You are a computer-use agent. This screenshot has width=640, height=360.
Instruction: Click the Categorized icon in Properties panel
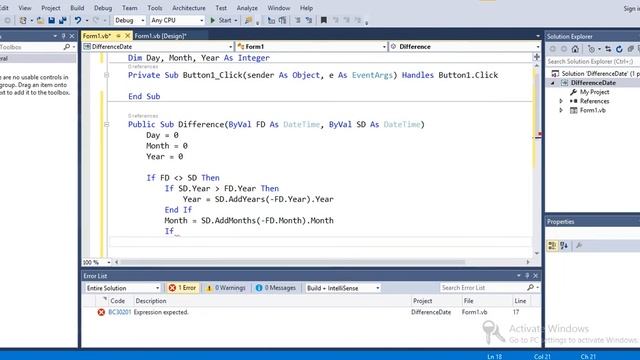552,245
